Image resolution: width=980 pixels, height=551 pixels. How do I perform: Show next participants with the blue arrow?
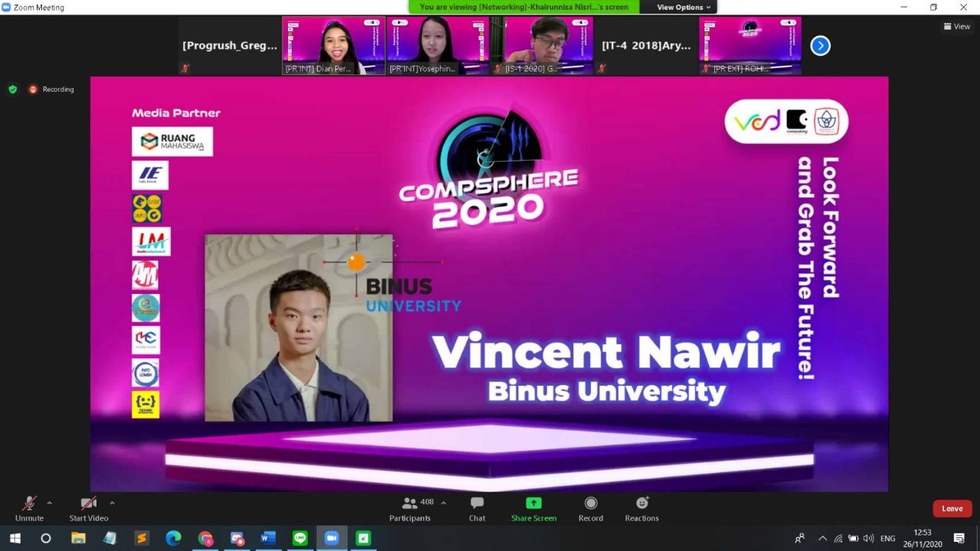click(820, 46)
